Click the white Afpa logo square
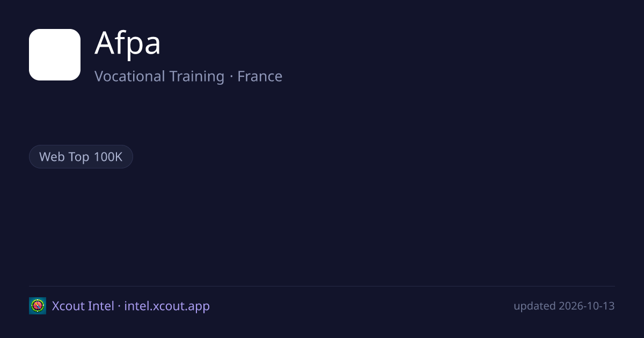The image size is (644, 338). (x=55, y=55)
